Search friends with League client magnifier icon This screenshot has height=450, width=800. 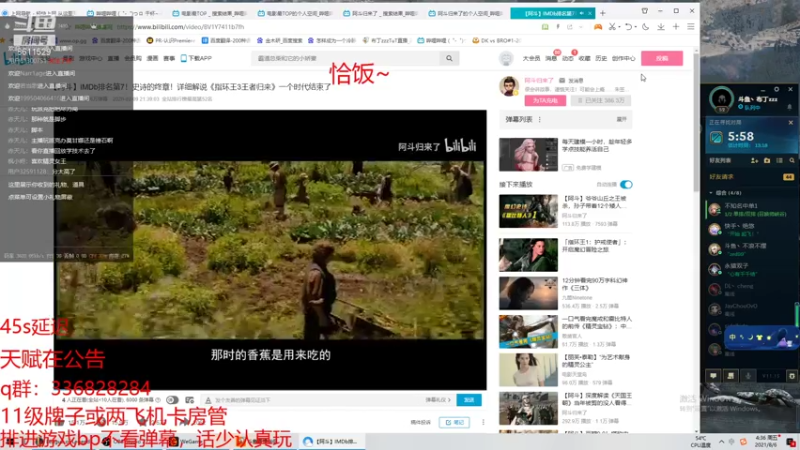click(x=792, y=160)
